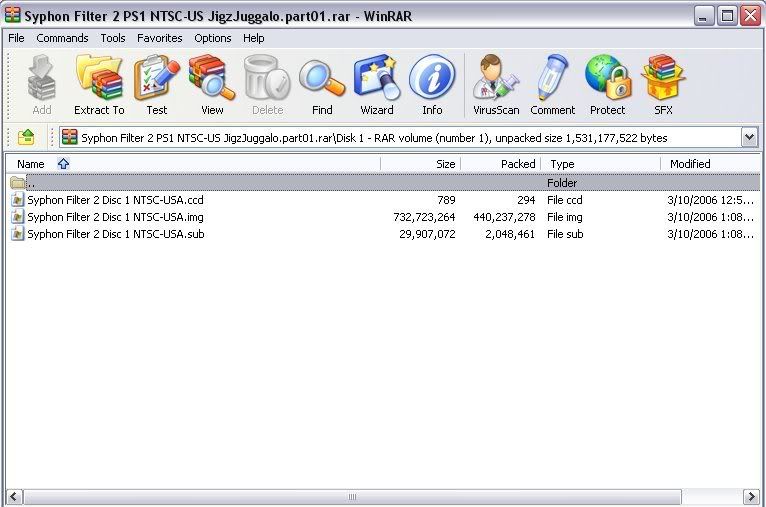Sort by the Modified column header

[711, 164]
